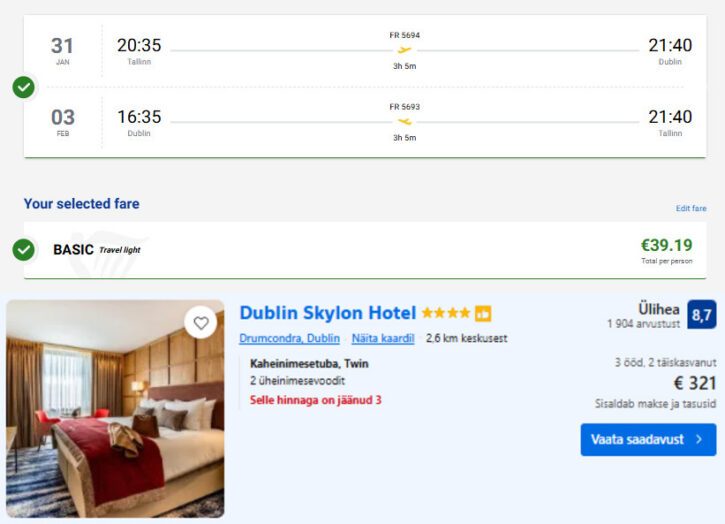Open the hotel room photo thumbnail

(x=115, y=409)
